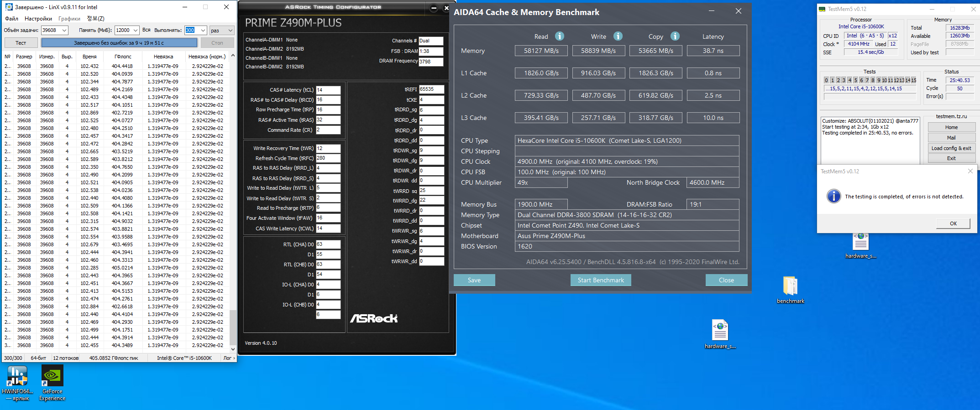
Task: Click the Close button in AIDA64 benchmark
Action: (726, 280)
